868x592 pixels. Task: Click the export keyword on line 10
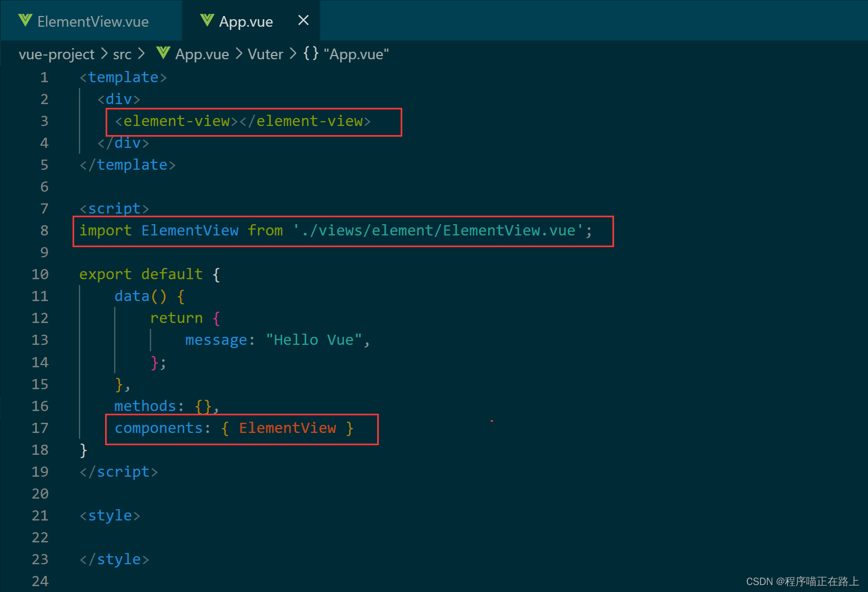point(106,274)
